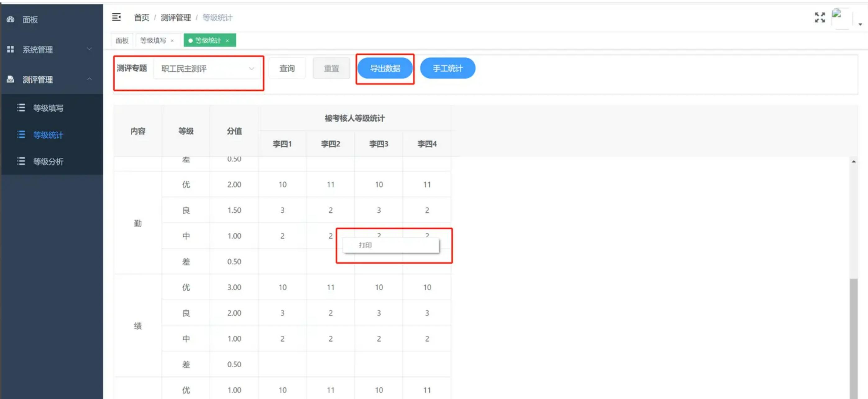Click the dashboard icon beside 面板
This screenshot has width=868, height=399.
click(x=11, y=20)
